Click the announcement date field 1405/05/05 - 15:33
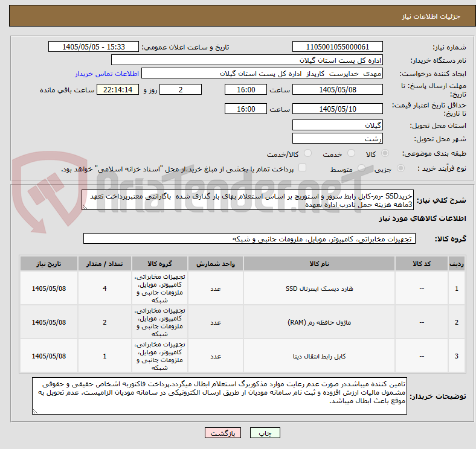This screenshot has width=476, height=449. coord(94,46)
